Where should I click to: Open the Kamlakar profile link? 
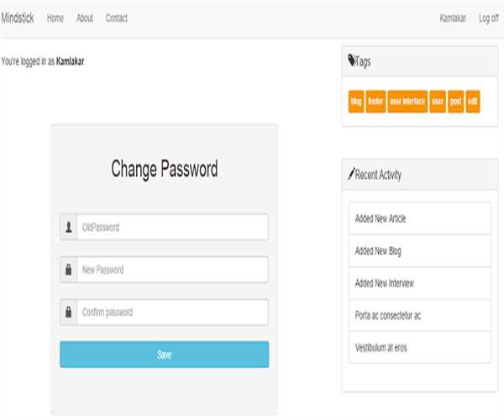pos(454,18)
